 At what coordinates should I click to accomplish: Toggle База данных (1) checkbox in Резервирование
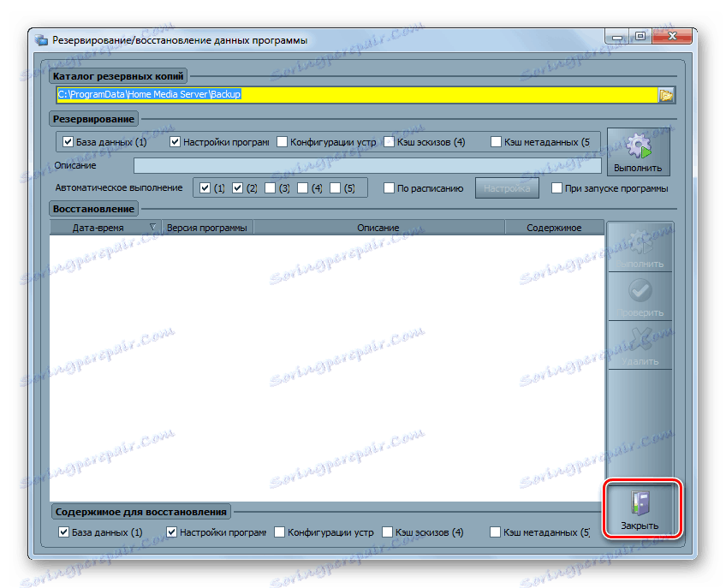pos(68,142)
